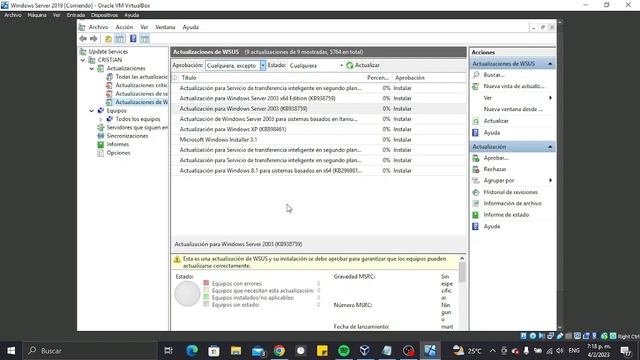Open the Acción menu
Screen dimensions: 640x360
tap(124, 27)
